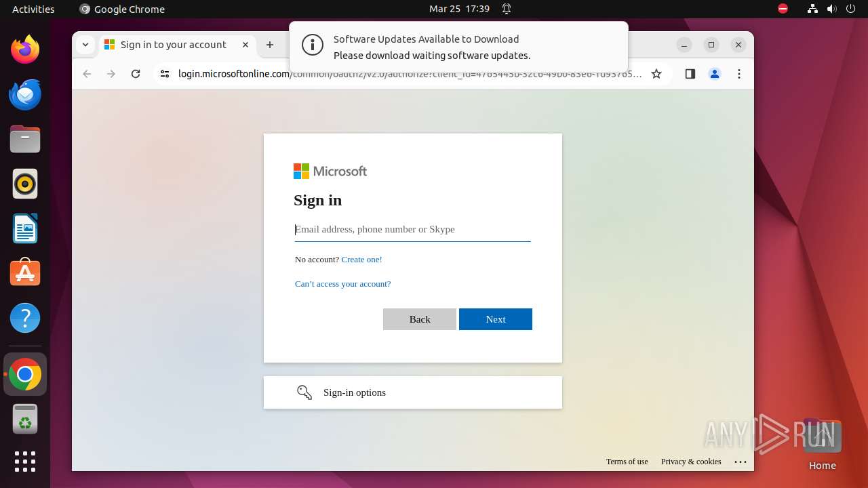Screen dimensions: 868x488
Task: Click the blue Next button
Action: pyautogui.click(x=496, y=319)
